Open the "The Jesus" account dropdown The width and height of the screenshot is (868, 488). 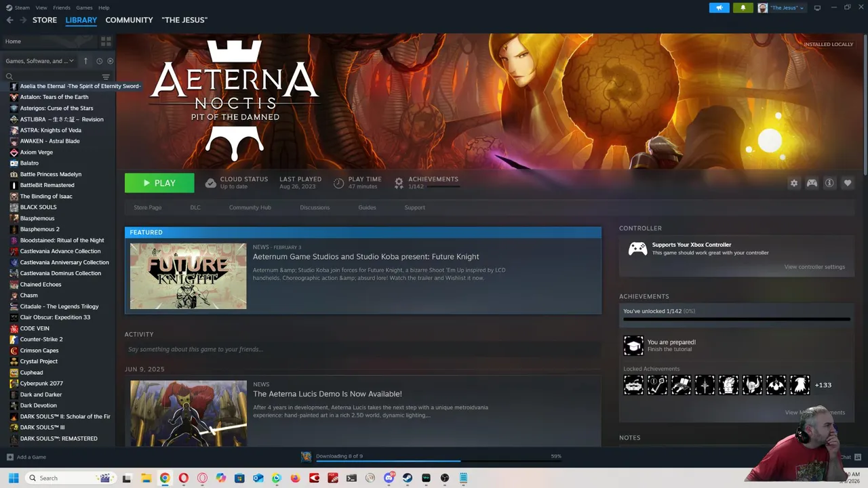click(x=782, y=7)
